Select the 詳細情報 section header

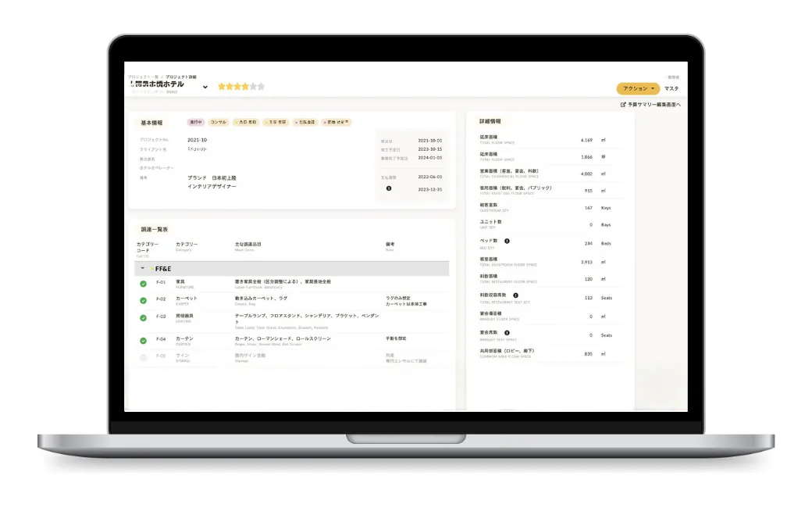pos(490,121)
